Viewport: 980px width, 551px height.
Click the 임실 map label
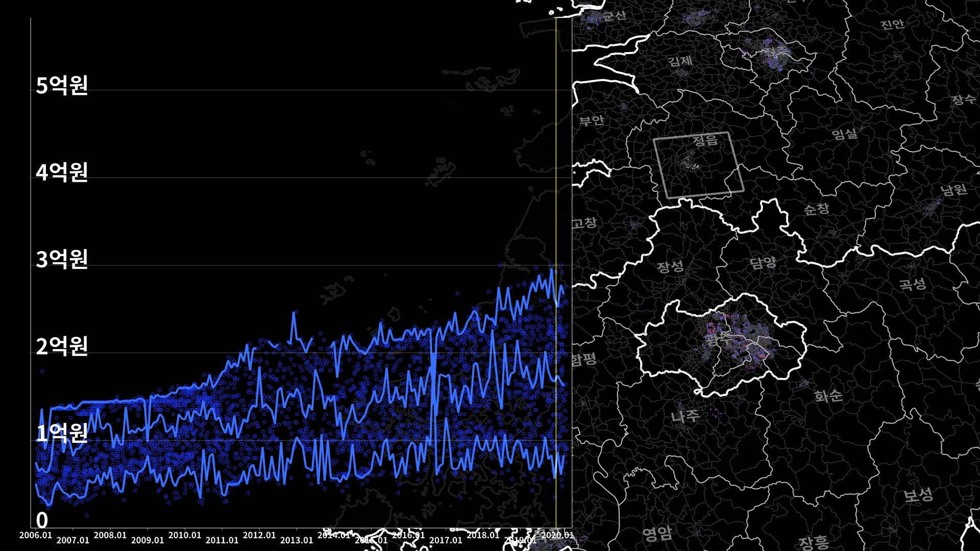[844, 134]
